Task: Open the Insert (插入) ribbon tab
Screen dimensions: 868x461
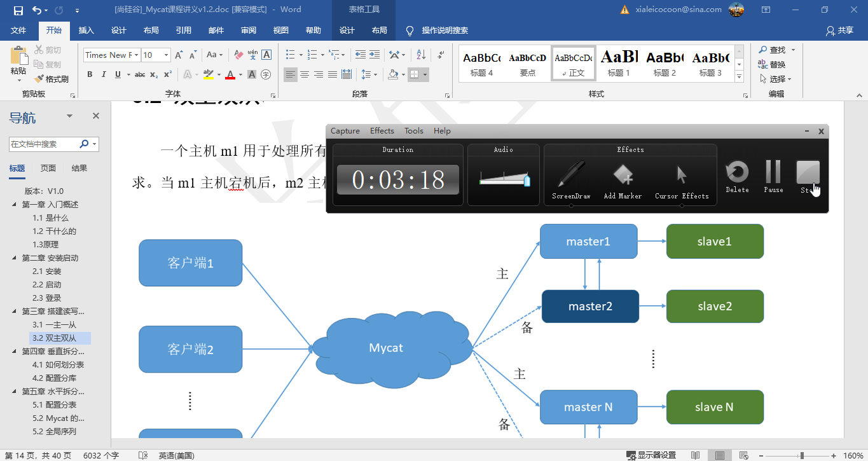Action: 86,30
